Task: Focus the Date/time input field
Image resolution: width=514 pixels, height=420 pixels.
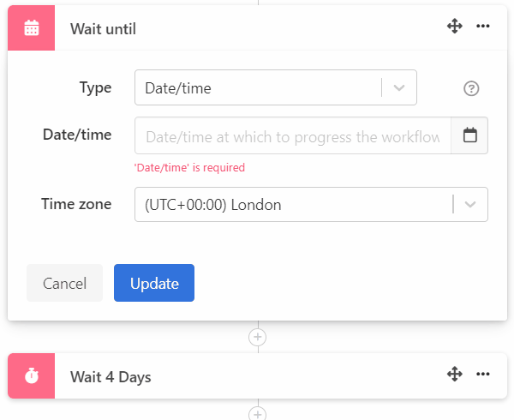Action: [291, 135]
